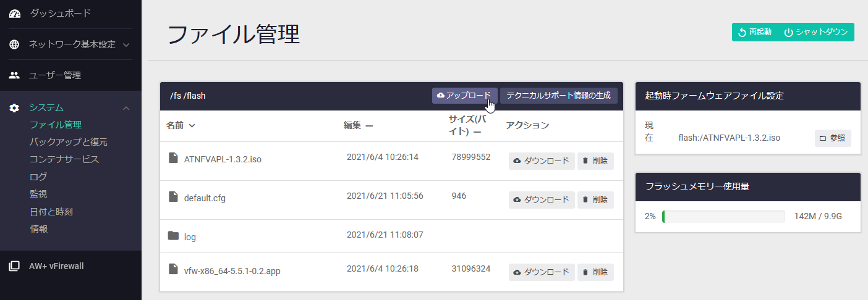Viewport: 868px width, 300px height.
Task: Sort by the 編集 column header
Action: coord(358,125)
